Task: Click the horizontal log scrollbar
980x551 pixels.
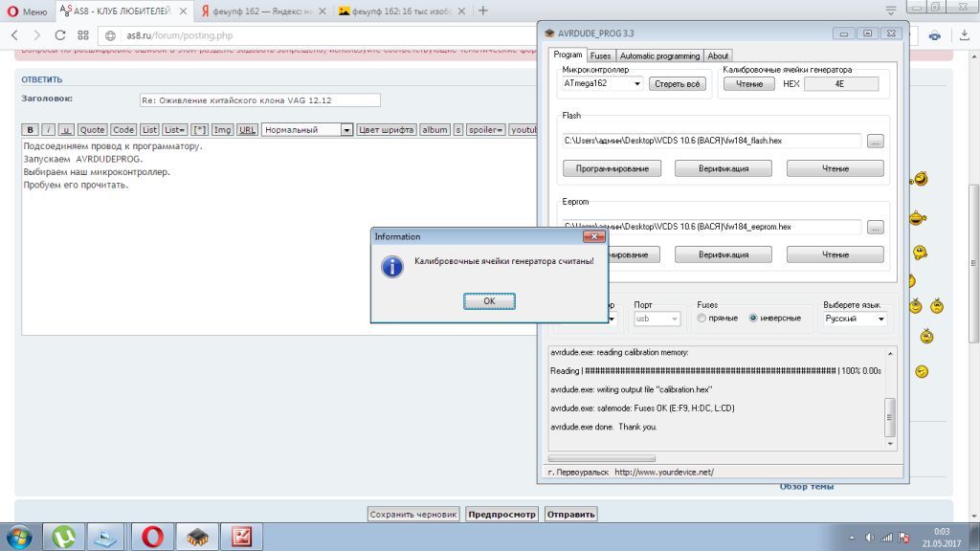Action: (x=602, y=458)
